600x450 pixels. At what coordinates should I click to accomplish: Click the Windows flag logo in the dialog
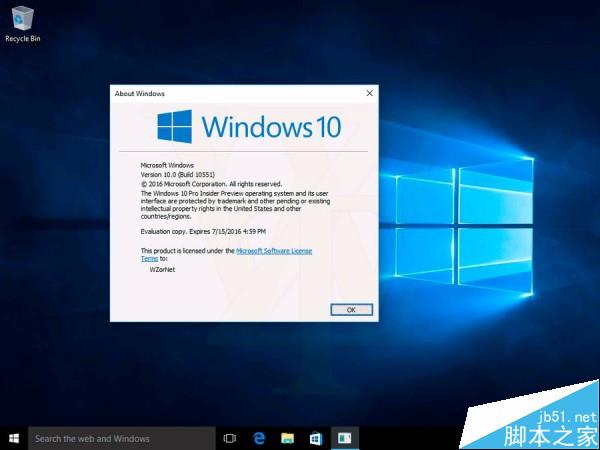(x=174, y=126)
